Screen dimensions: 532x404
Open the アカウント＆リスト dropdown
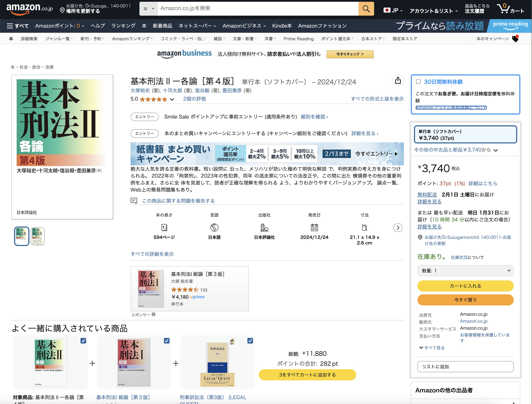(x=434, y=11)
